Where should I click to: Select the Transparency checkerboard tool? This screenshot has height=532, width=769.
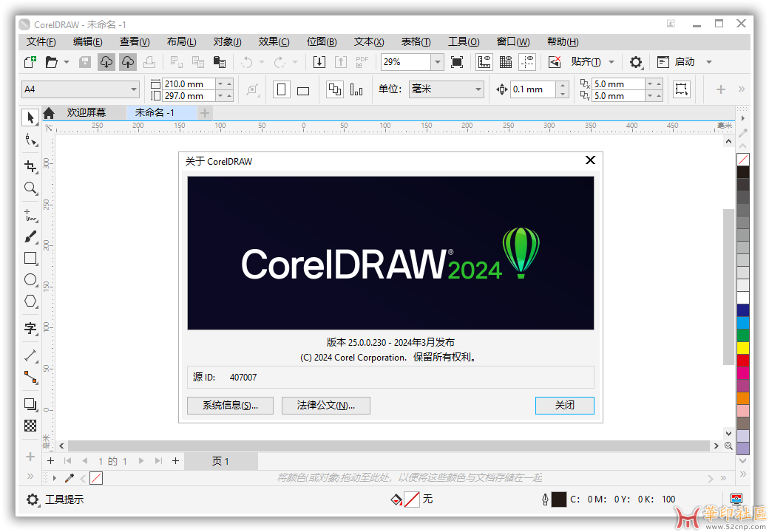(30, 426)
